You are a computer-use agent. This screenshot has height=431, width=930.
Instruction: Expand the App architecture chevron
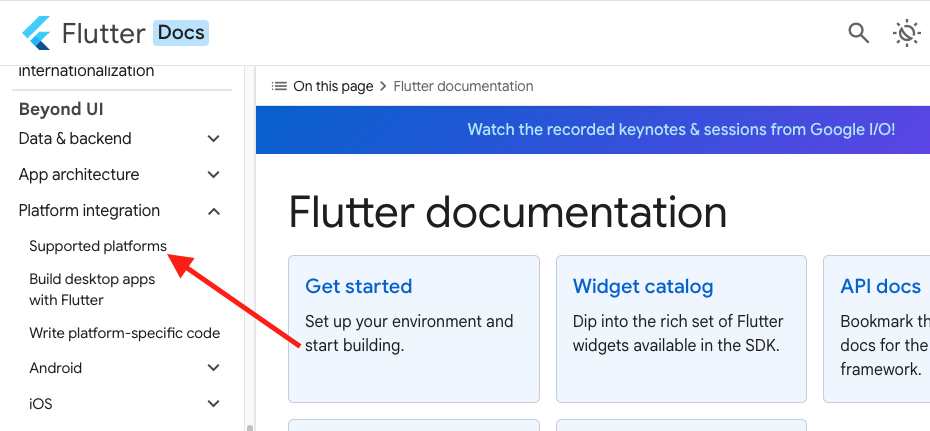pyautogui.click(x=214, y=175)
